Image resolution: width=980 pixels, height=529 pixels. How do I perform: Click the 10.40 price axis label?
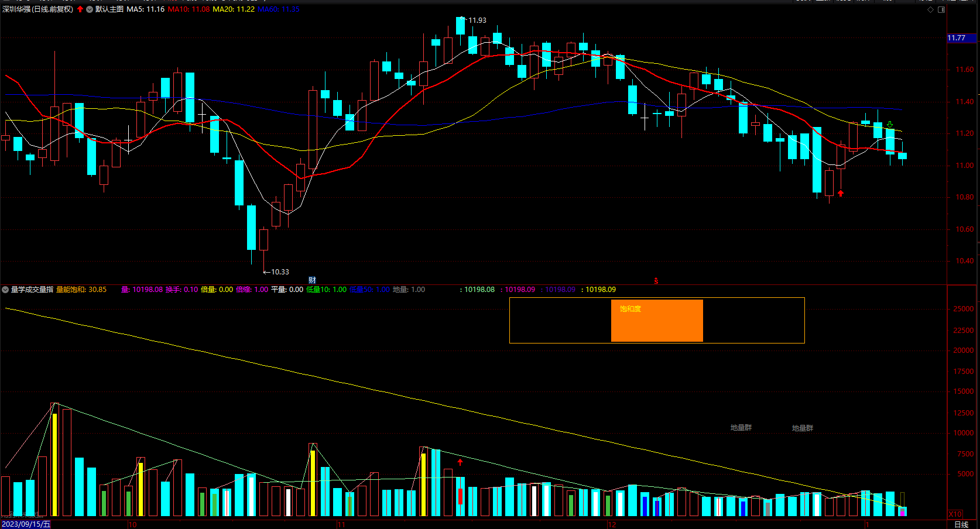965,261
